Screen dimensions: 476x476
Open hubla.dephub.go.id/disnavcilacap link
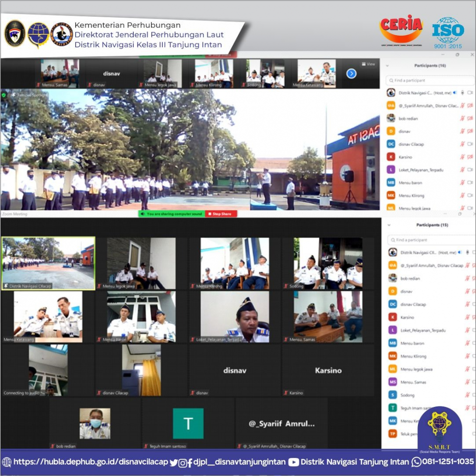coord(90,462)
